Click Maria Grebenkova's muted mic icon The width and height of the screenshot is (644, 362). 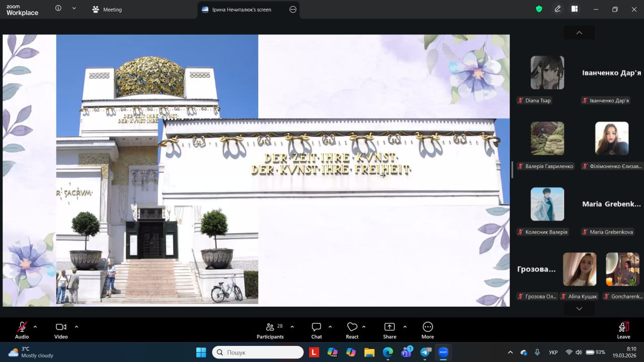tap(586, 232)
